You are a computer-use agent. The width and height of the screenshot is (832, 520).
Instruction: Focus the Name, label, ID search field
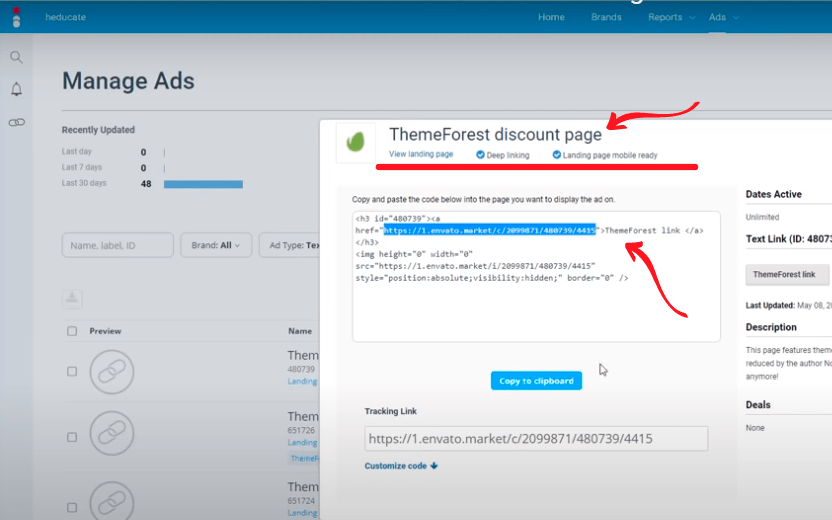[x=118, y=245]
